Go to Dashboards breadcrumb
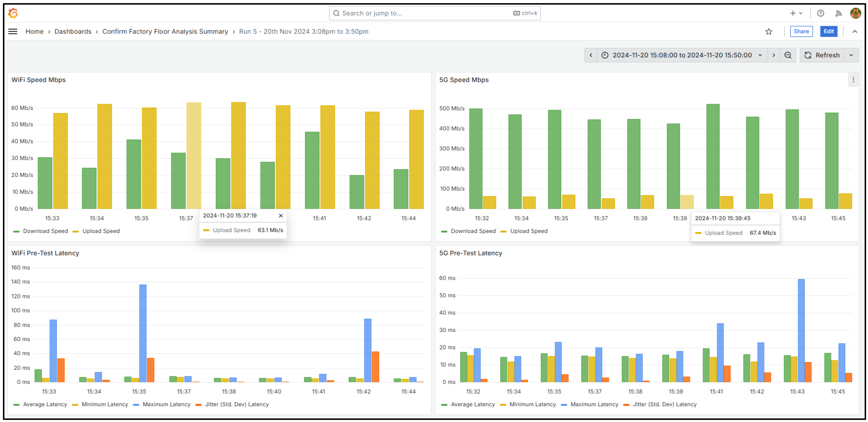 (x=73, y=31)
